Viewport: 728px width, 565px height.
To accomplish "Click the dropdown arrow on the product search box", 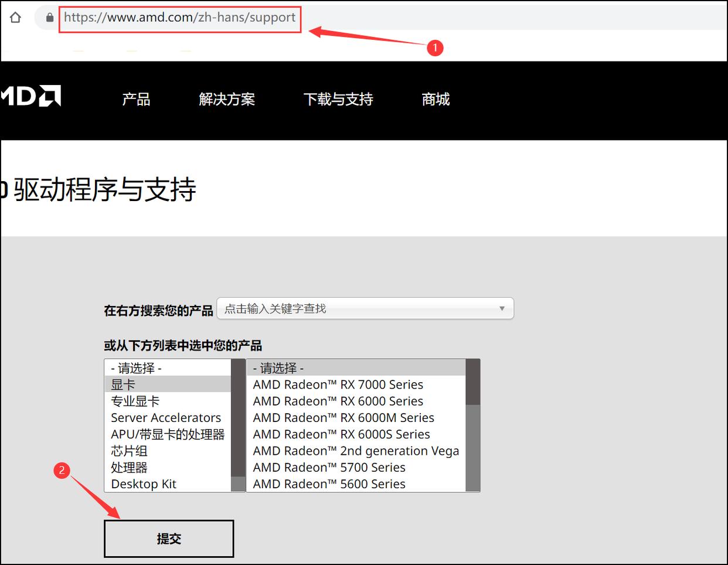I will pos(502,308).
